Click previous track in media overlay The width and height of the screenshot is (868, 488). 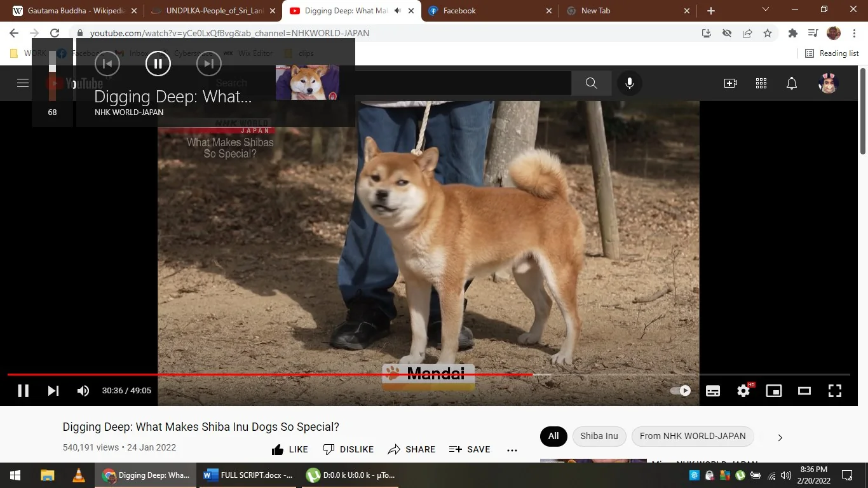(107, 63)
